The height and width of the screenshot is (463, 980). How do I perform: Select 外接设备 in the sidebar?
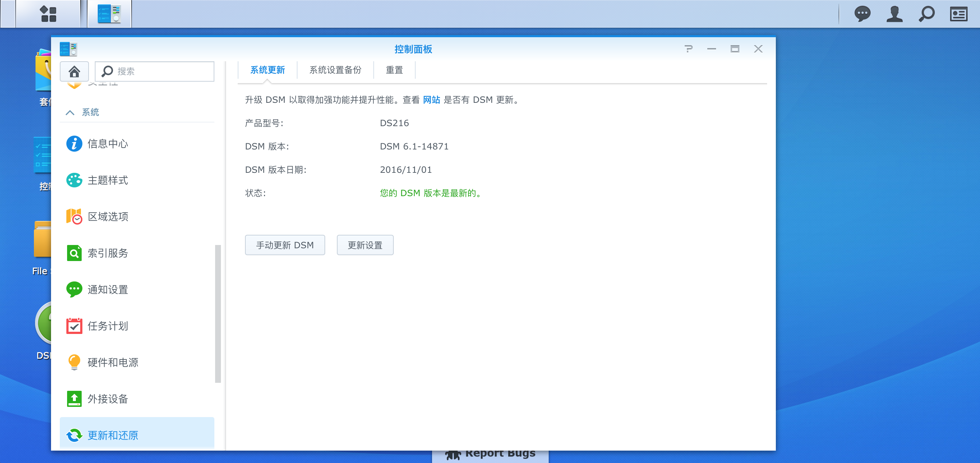[x=137, y=399]
